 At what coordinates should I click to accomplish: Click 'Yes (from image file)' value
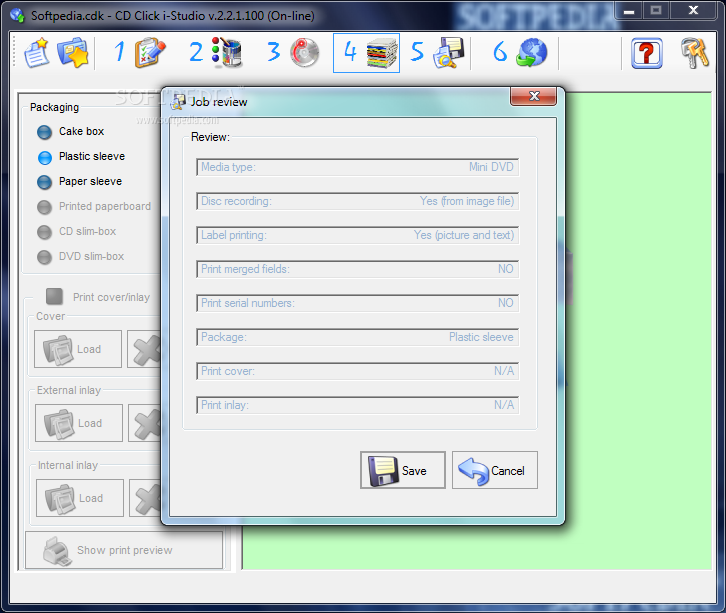click(x=467, y=201)
